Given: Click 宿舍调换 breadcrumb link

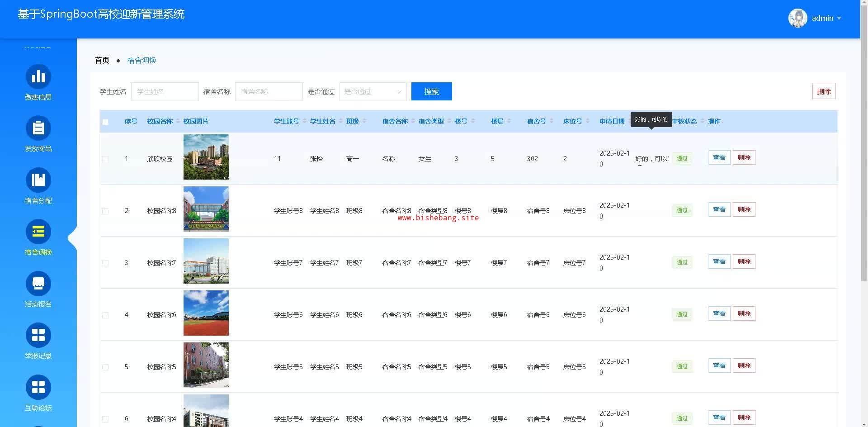Looking at the screenshot, I should click(142, 61).
